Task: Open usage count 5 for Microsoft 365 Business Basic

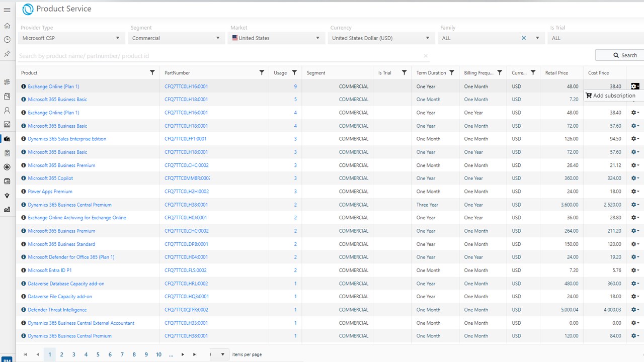Action: (295, 100)
